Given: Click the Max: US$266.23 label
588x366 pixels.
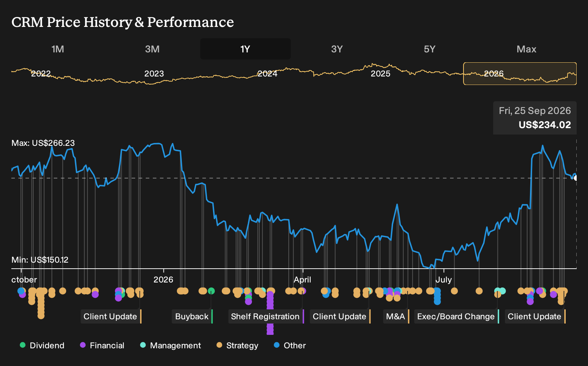Looking at the screenshot, I should (43, 143).
